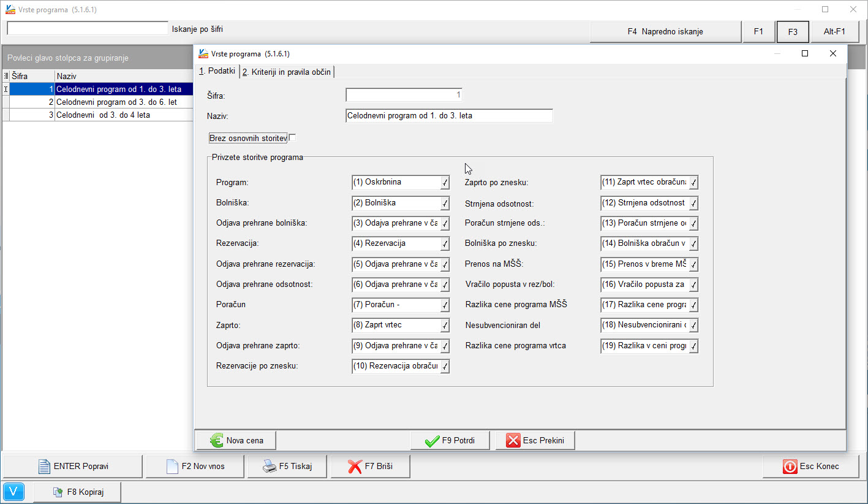
Task: Expand Odjava prehrane rezervacija (5) dropdown
Action: (445, 264)
